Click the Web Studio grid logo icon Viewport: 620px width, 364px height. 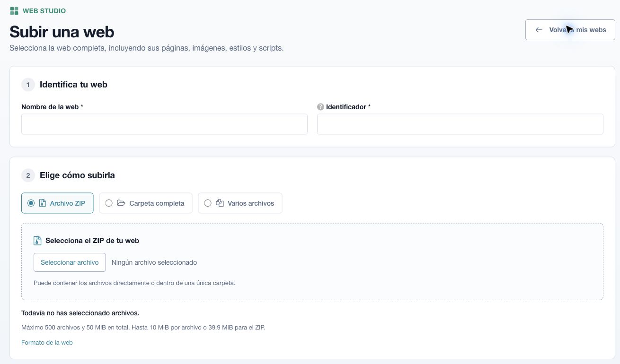click(x=14, y=11)
